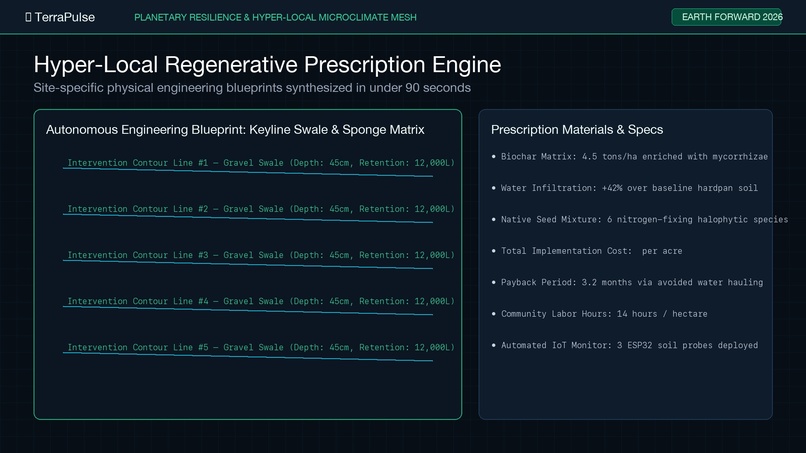This screenshot has height=453, width=806.
Task: Select Intervention Contour Line #3 label
Action: pos(261,255)
